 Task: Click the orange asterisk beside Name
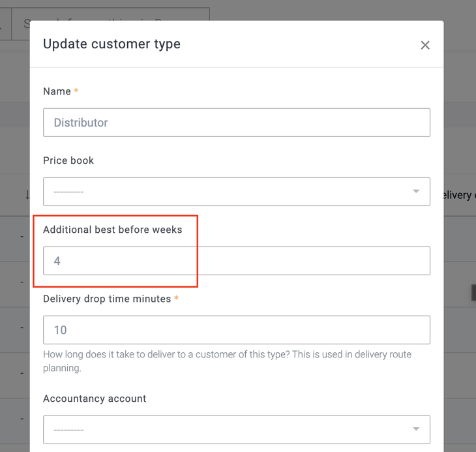pyautogui.click(x=76, y=91)
